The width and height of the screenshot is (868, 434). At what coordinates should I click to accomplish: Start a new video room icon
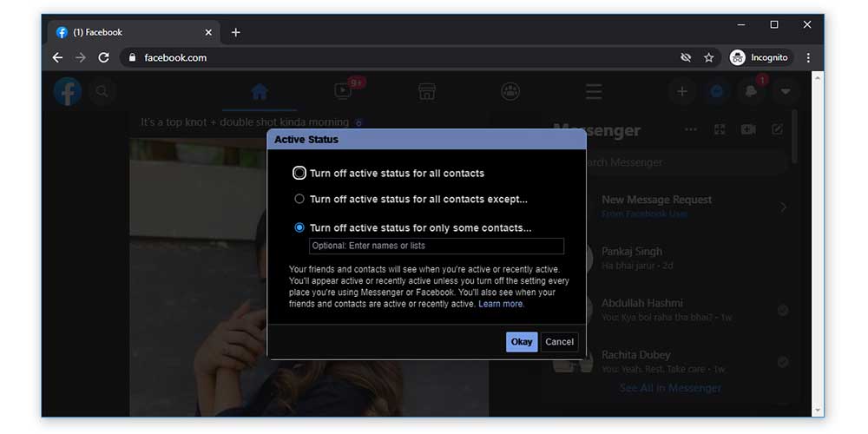click(x=748, y=129)
